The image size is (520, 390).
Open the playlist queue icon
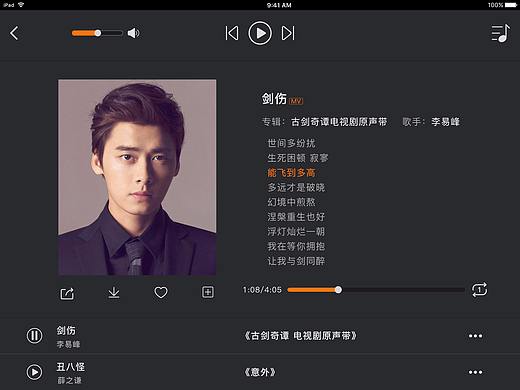(500, 33)
